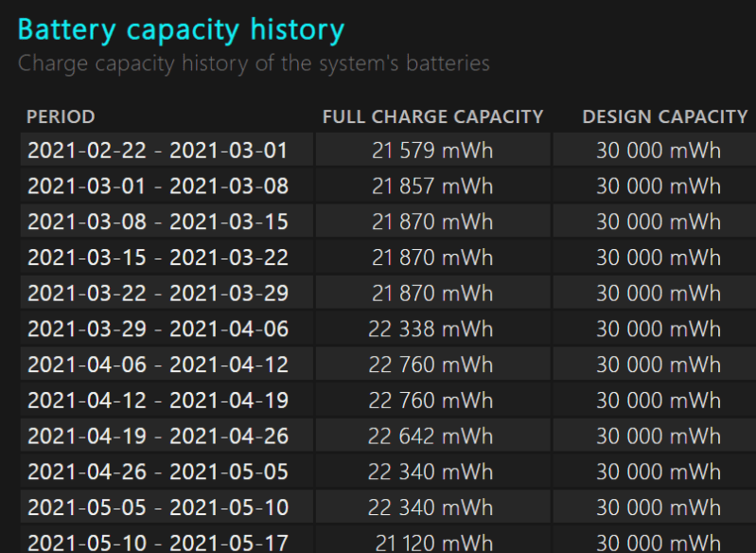Screen dimensions: 756x553
Task: Click design capacity 30 000 mWh for 2021-03-15 row
Action: click(659, 258)
